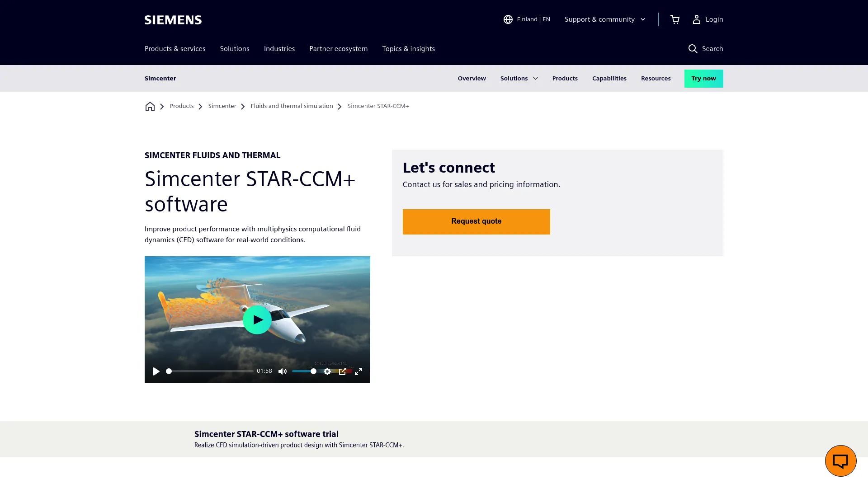Click the Search magnifier icon
The height and width of the screenshot is (488, 868).
click(x=693, y=49)
